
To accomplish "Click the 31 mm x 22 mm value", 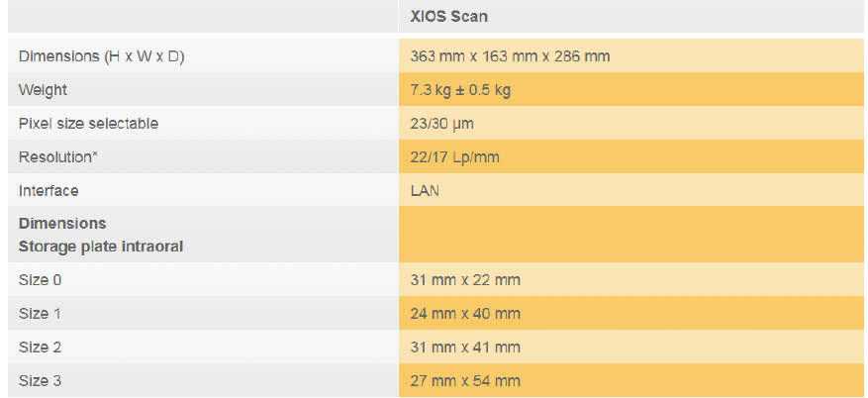I will click(x=465, y=280).
